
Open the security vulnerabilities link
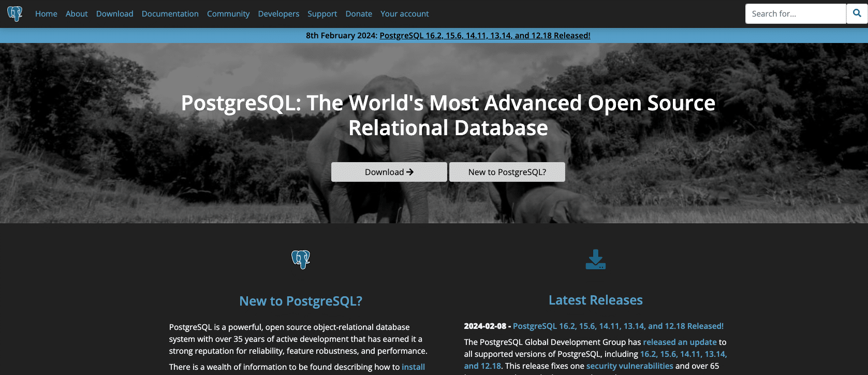click(630, 366)
